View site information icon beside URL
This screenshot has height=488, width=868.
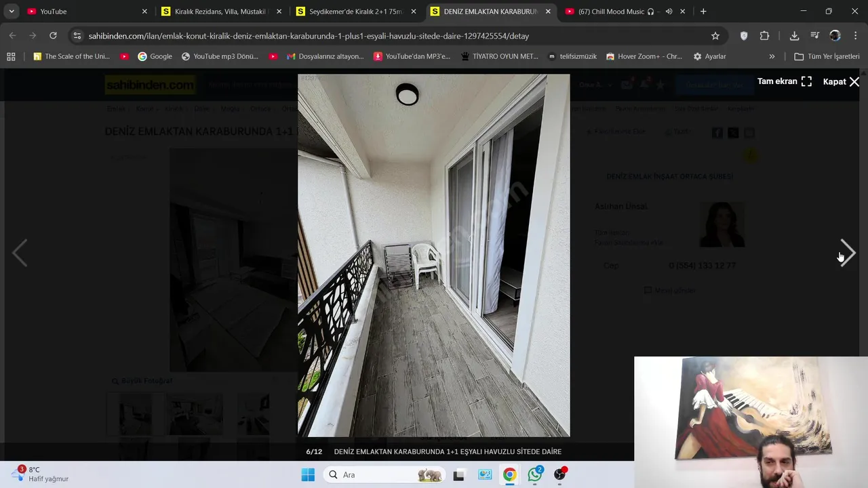[x=77, y=36]
